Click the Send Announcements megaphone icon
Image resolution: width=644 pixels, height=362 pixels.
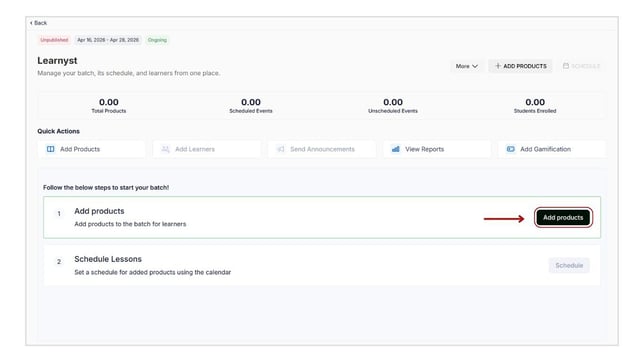281,149
